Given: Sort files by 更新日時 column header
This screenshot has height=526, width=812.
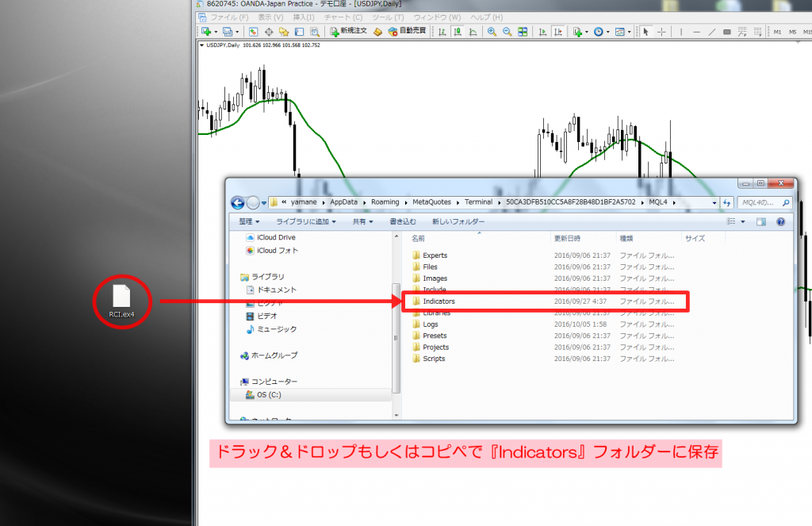Looking at the screenshot, I should 567,238.
